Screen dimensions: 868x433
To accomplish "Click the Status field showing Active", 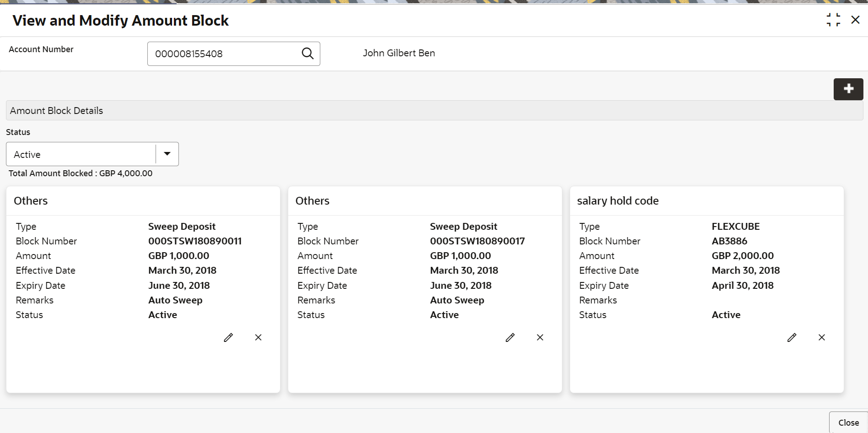I will pyautogui.click(x=81, y=154).
